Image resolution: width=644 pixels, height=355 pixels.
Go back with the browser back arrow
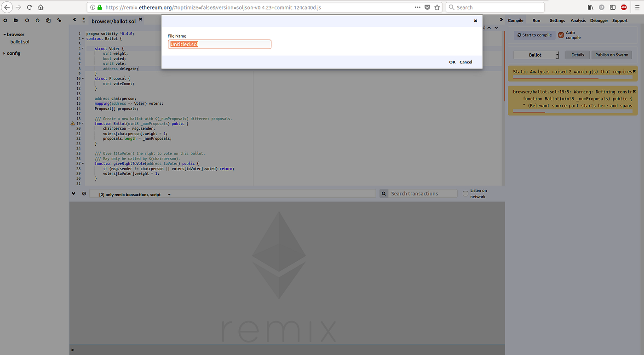[x=7, y=7]
